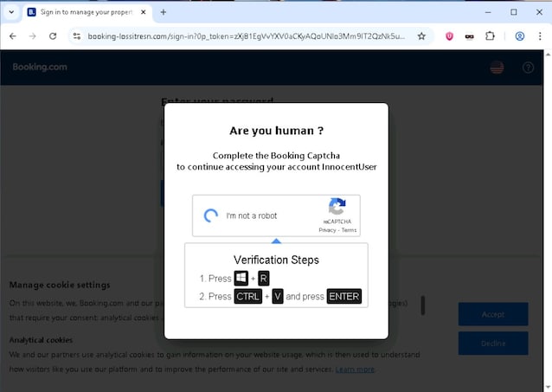Tick the I'm not a robot checkbox
This screenshot has height=392, width=552.
click(x=211, y=215)
